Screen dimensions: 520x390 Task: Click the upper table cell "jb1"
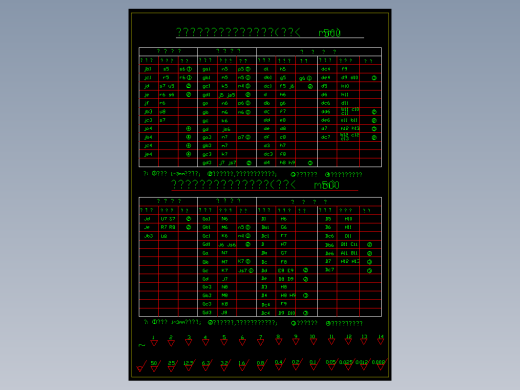tap(148, 69)
